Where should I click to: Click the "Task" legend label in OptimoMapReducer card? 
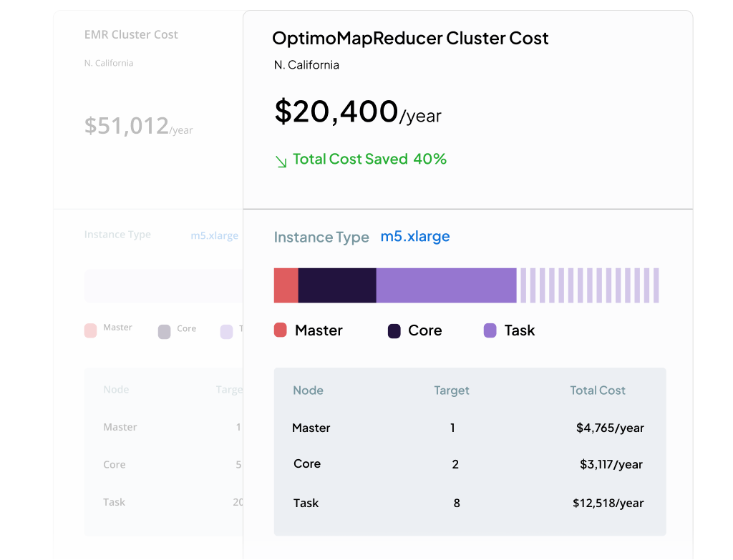click(x=520, y=330)
